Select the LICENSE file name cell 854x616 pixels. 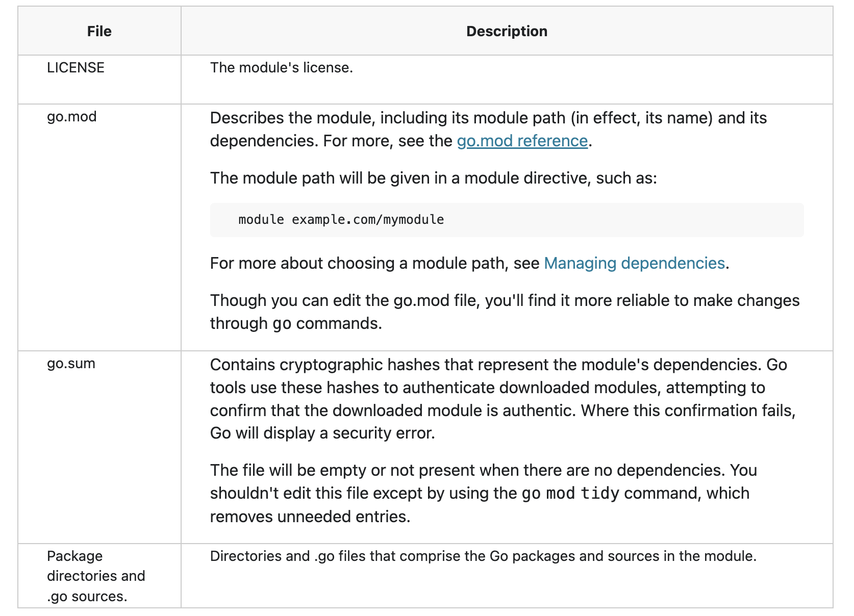coord(76,68)
